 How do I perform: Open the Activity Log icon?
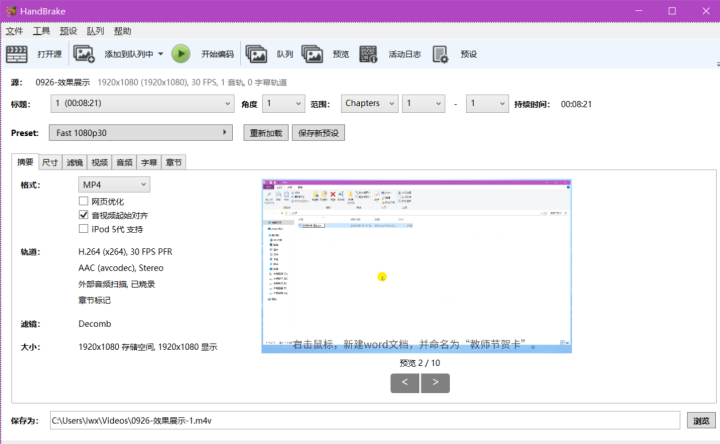368,54
